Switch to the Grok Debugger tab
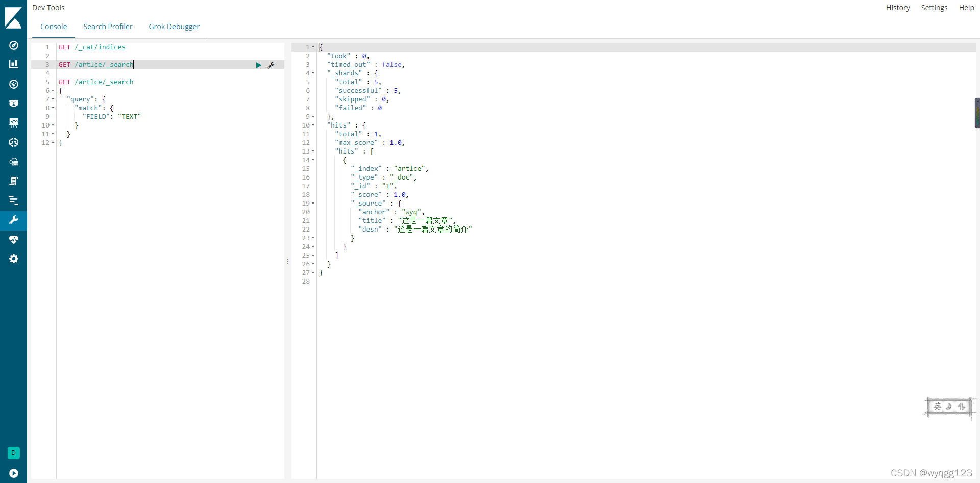This screenshot has height=483, width=980. (x=174, y=27)
